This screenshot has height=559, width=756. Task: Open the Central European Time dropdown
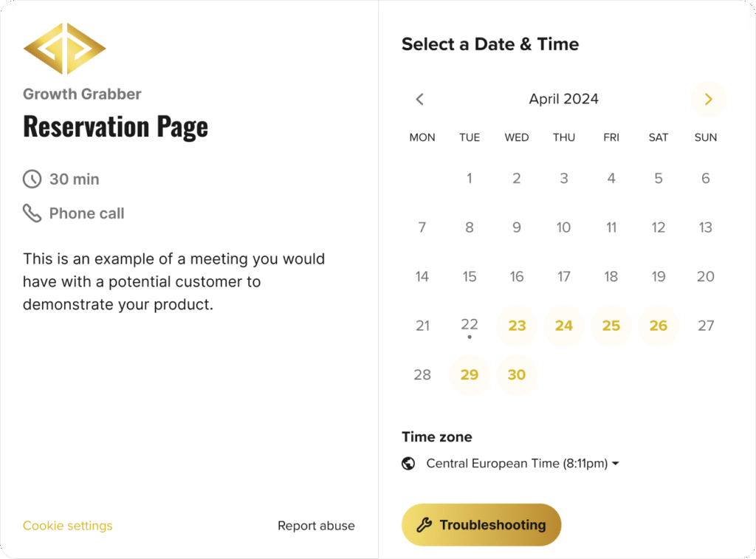[x=517, y=464]
